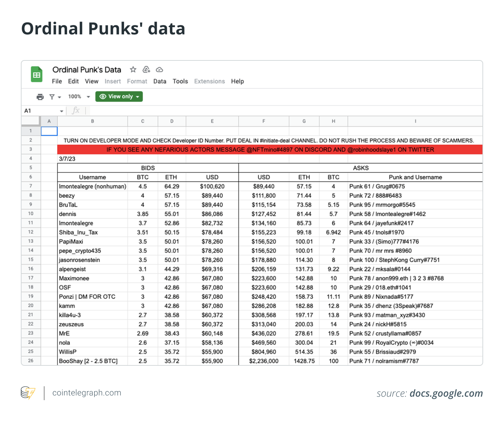504x421 pixels.
Task: Open the File menu
Action: pyautogui.click(x=57, y=81)
